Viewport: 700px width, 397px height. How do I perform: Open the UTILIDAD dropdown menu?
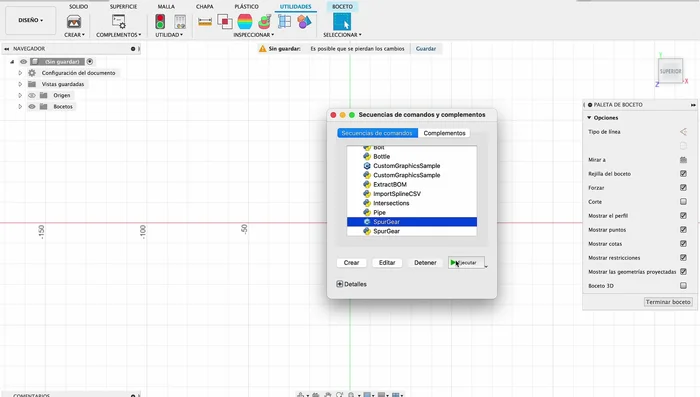click(169, 35)
